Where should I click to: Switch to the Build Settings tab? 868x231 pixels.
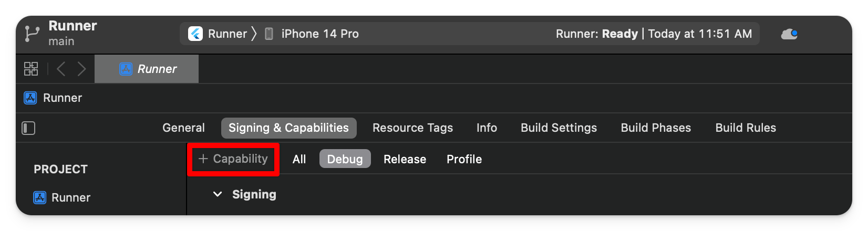(x=559, y=128)
